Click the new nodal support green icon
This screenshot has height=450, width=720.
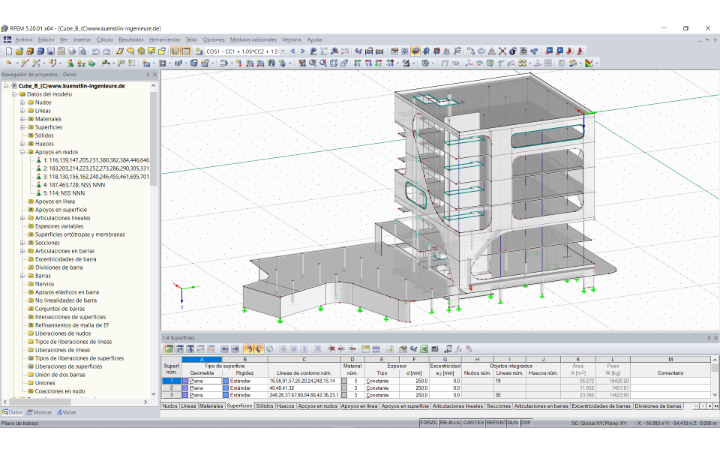click(70, 63)
